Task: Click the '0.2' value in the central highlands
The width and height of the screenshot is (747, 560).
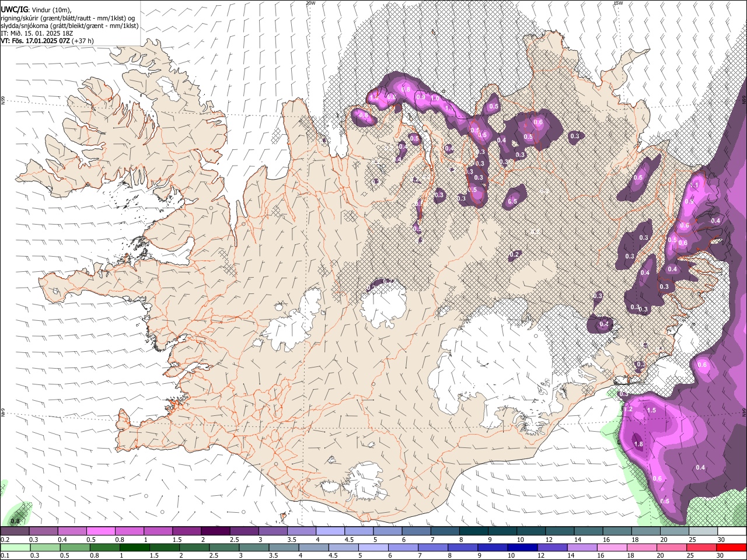Action: [514, 254]
